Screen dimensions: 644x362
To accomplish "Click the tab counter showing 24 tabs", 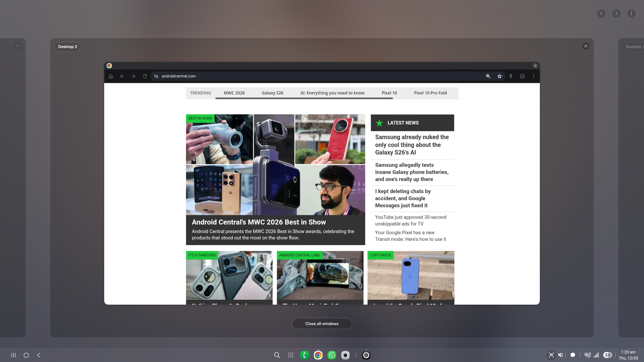I will click(x=522, y=76).
